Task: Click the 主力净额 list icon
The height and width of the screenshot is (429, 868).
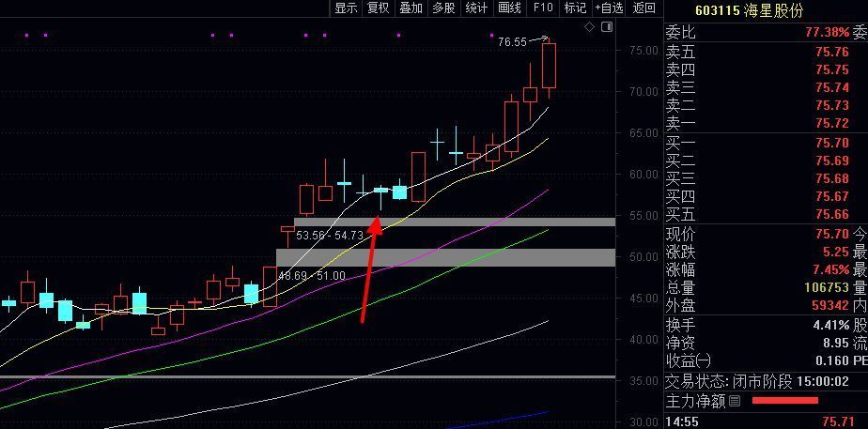Action: tap(735, 401)
